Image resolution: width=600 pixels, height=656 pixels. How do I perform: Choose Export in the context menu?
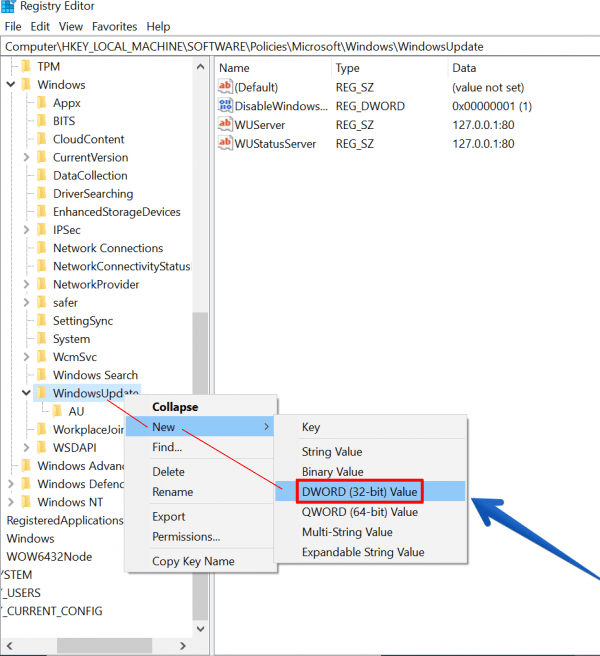coord(201,517)
